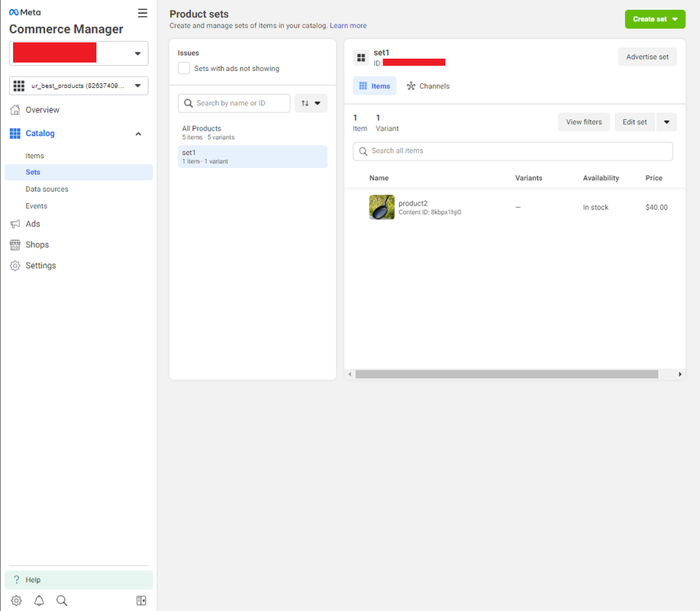Click the Variants column header
700x611 pixels.
pos(529,178)
